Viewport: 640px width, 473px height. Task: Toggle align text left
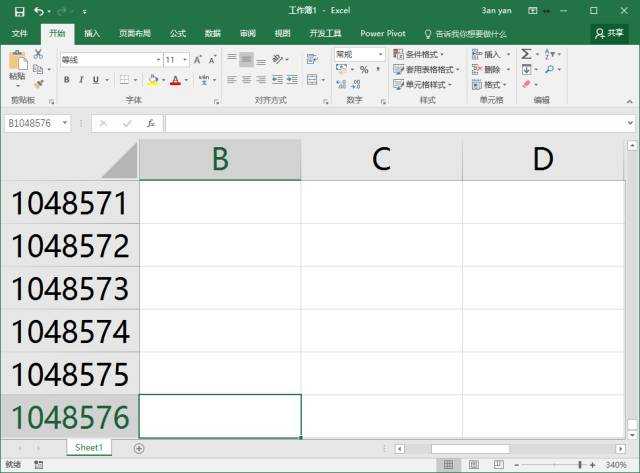[231, 80]
